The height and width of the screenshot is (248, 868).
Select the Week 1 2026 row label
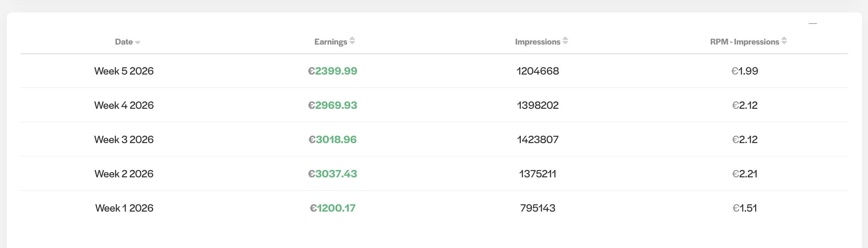124,208
